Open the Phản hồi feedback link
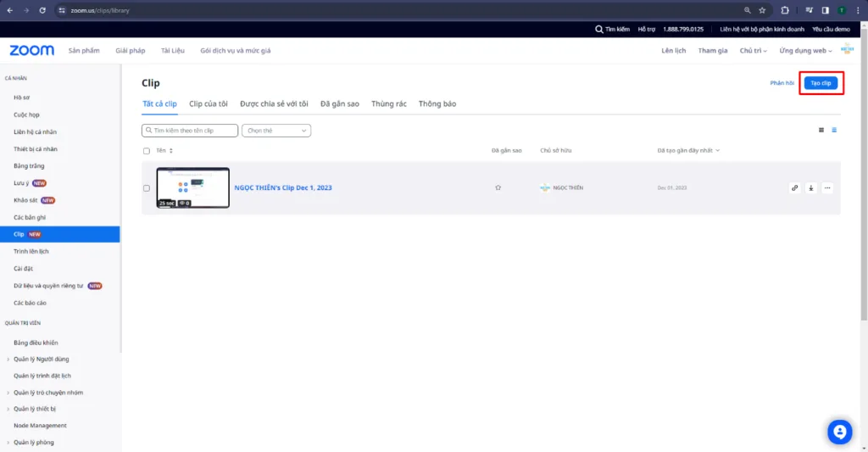The width and height of the screenshot is (868, 452). [x=782, y=83]
